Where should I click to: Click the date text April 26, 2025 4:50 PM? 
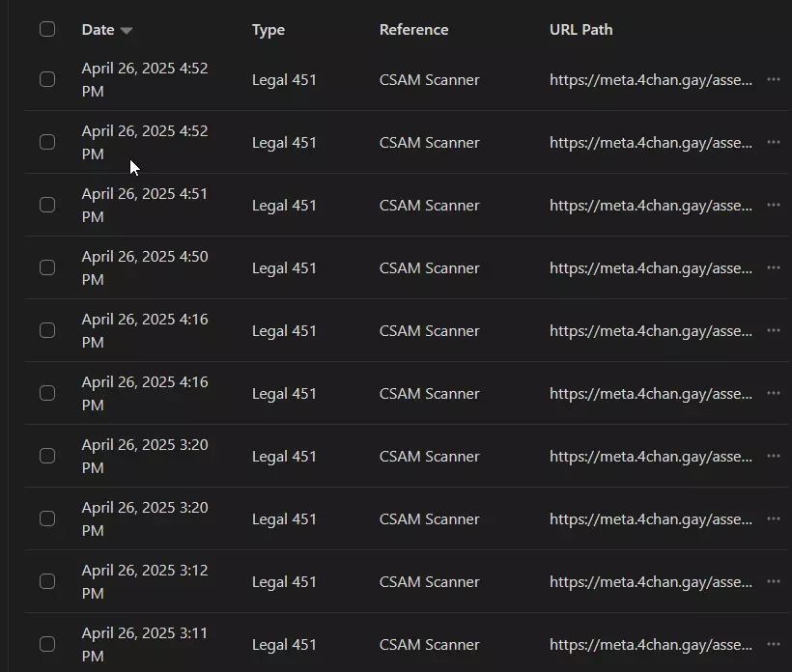[x=145, y=267]
